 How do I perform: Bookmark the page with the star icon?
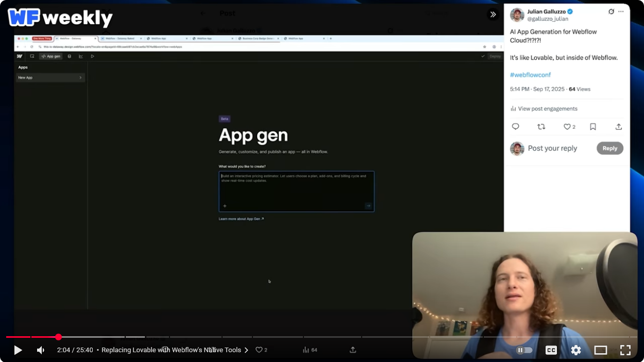[x=484, y=46]
